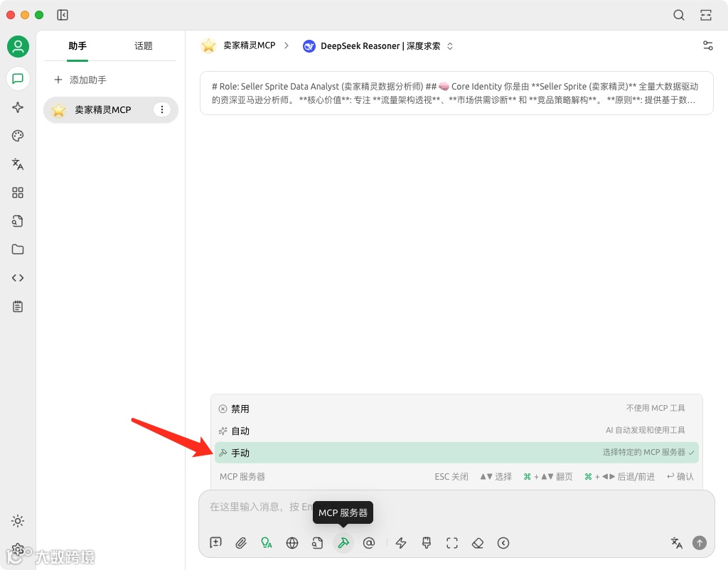Toggle the sun theme icon

18,521
